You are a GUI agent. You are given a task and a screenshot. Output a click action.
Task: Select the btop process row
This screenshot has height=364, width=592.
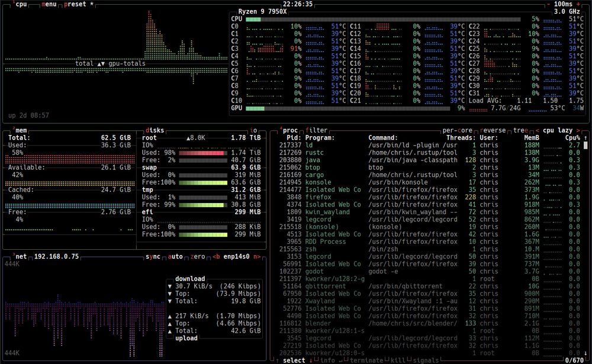click(x=429, y=167)
